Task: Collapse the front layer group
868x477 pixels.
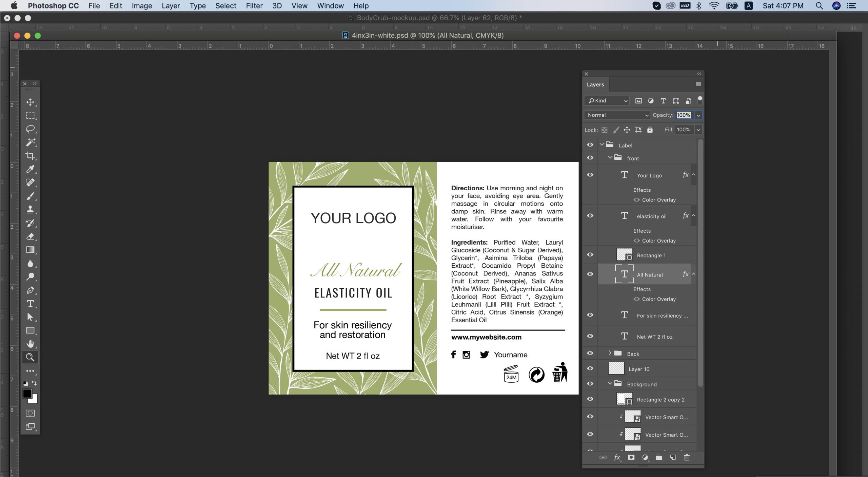Action: (x=610, y=158)
